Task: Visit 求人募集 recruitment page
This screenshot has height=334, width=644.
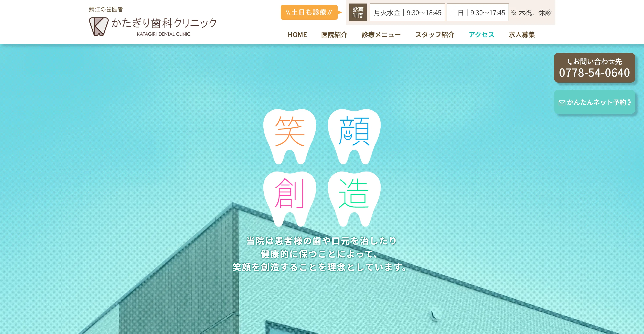Action: coord(522,35)
